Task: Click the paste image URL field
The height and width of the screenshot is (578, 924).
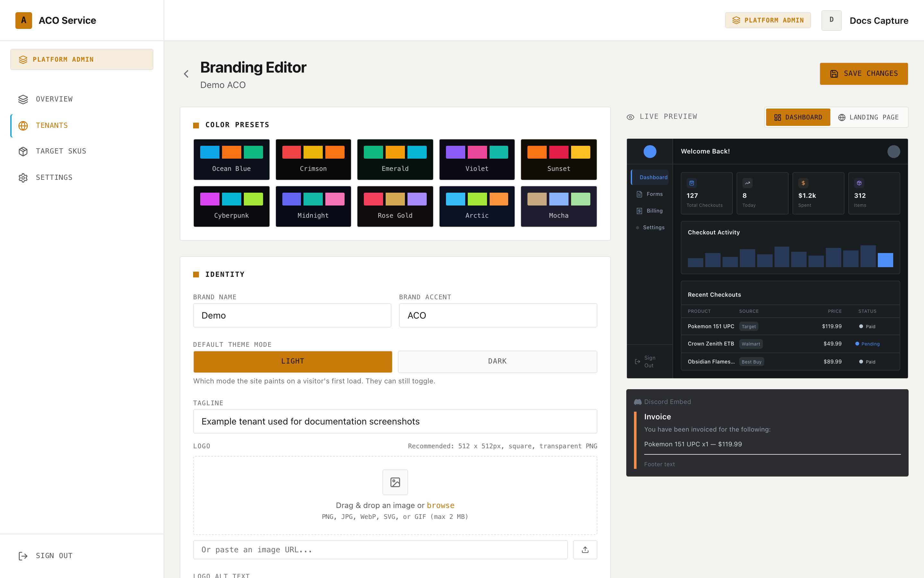Action: [380, 550]
